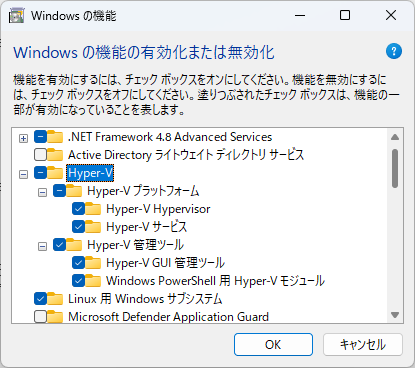Select the Hyper-V プラットフォーム label

pyautogui.click(x=143, y=191)
